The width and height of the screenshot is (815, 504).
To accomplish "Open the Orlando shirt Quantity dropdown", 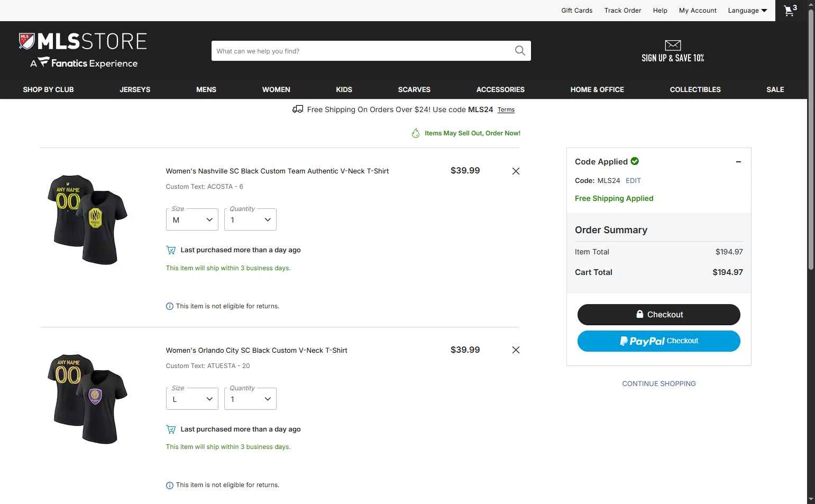I will pyautogui.click(x=250, y=399).
